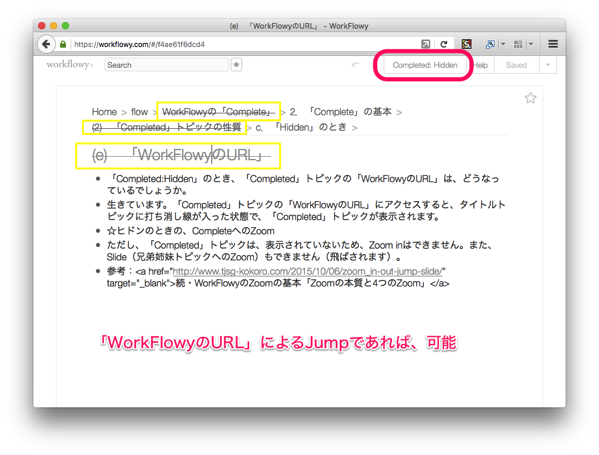
Task: Open the tjsg-kokoro.com zoom_in-out-jump-slide link
Action: coord(308,271)
